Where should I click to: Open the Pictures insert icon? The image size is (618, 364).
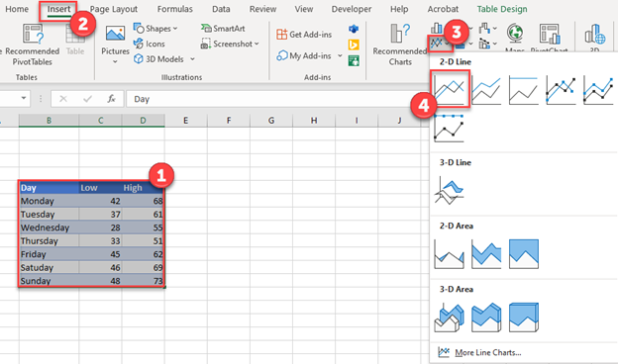pos(115,34)
